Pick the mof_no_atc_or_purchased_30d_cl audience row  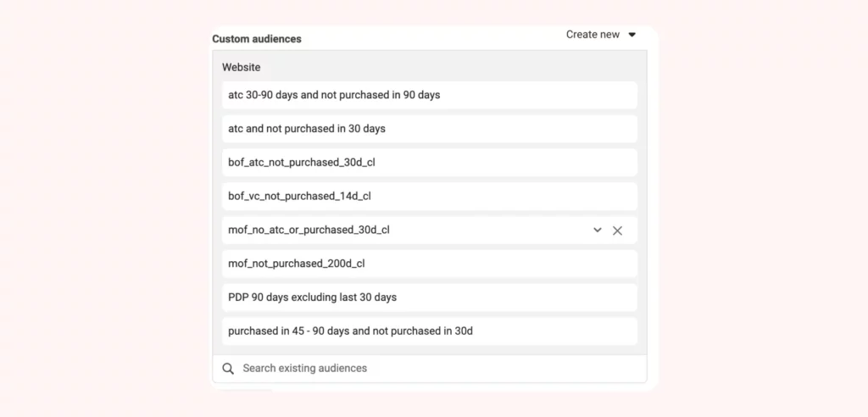coord(430,231)
